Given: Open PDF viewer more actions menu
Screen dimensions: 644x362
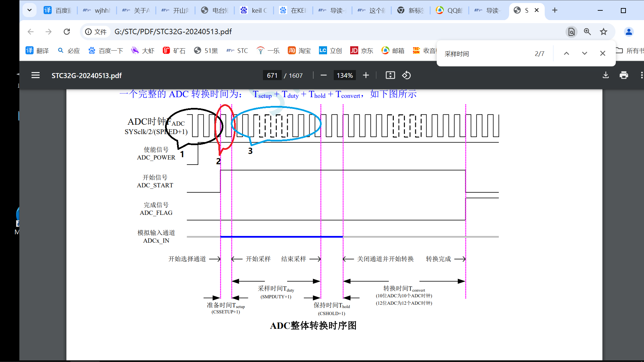Looking at the screenshot, I should (641, 75).
